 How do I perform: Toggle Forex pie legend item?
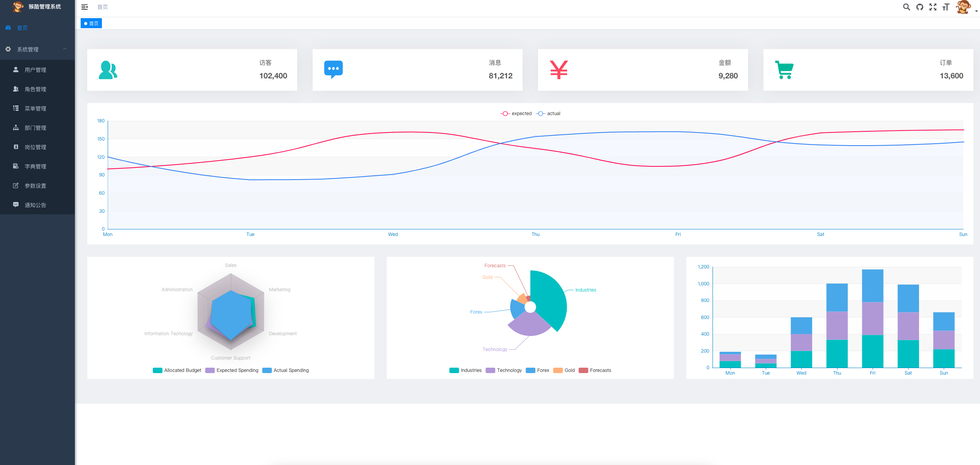tap(537, 370)
